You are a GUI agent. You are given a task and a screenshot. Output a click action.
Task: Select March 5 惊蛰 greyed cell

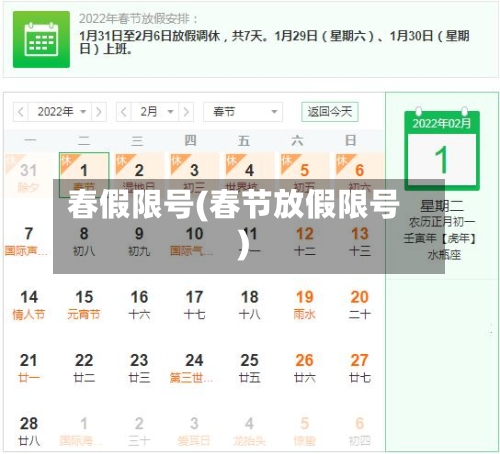point(304,431)
